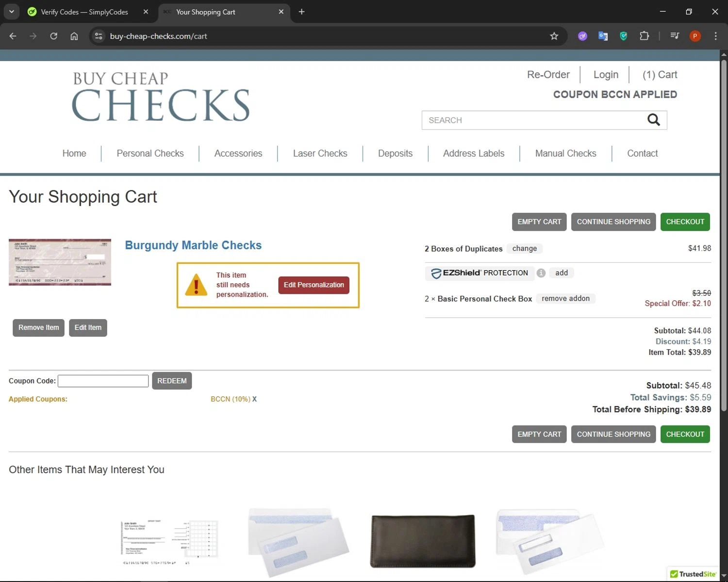This screenshot has height=582, width=728.
Task: Open the media control icon
Action: click(675, 36)
